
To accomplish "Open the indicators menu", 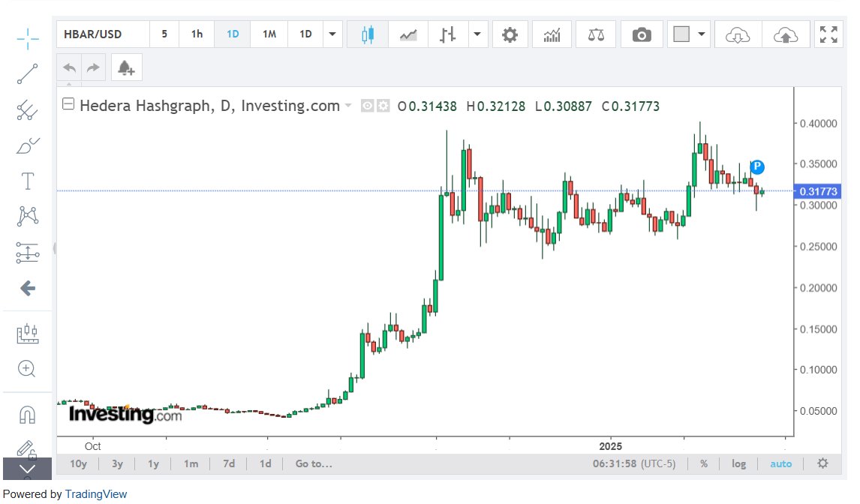I will coord(552,34).
